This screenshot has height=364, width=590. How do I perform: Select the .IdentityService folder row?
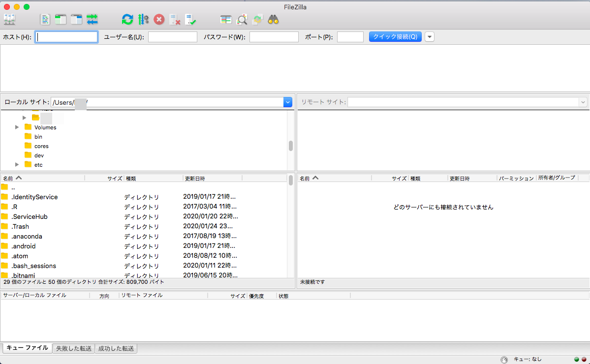(x=144, y=197)
